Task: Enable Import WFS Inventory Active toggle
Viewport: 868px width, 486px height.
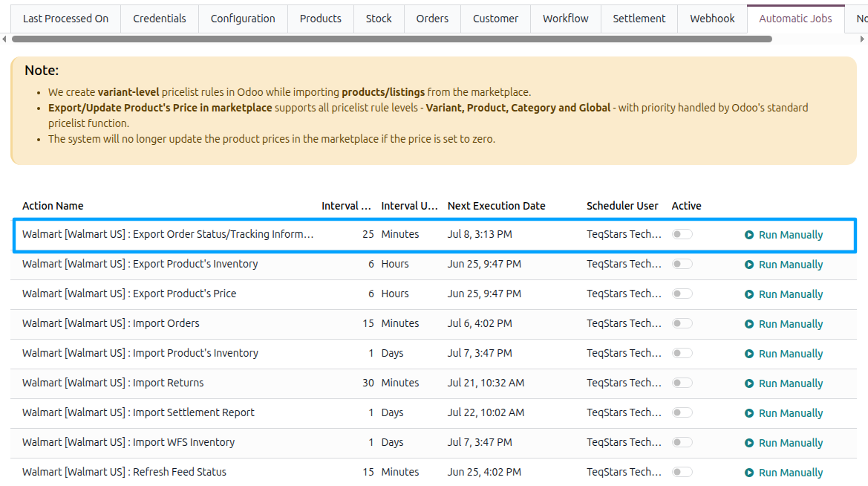Action: point(682,442)
